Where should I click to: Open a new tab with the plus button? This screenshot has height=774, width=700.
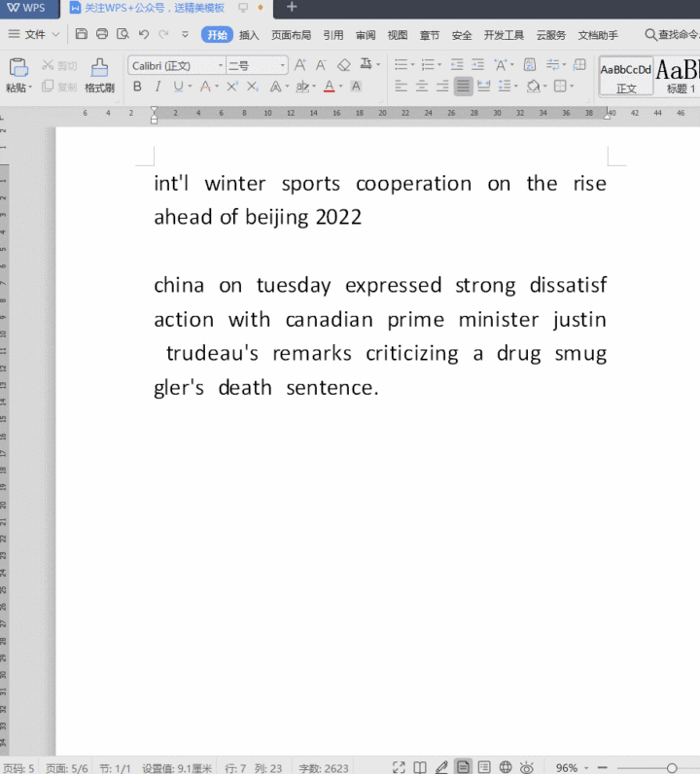(x=292, y=7)
